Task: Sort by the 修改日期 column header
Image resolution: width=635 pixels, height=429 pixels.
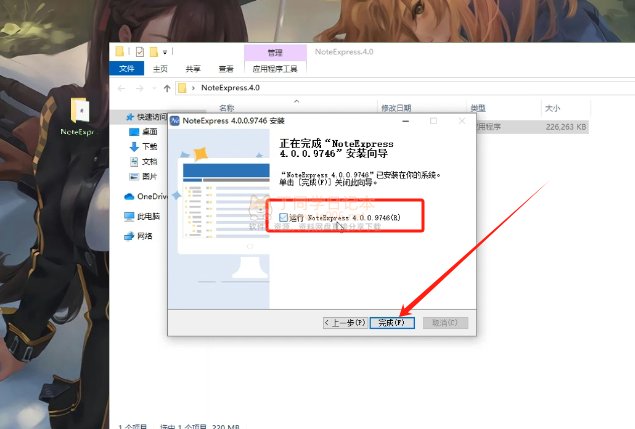Action: pyautogui.click(x=396, y=108)
